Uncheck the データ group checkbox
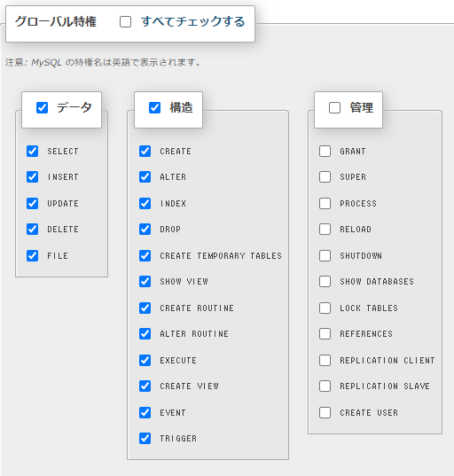Image resolution: width=454 pixels, height=476 pixels. point(42,108)
